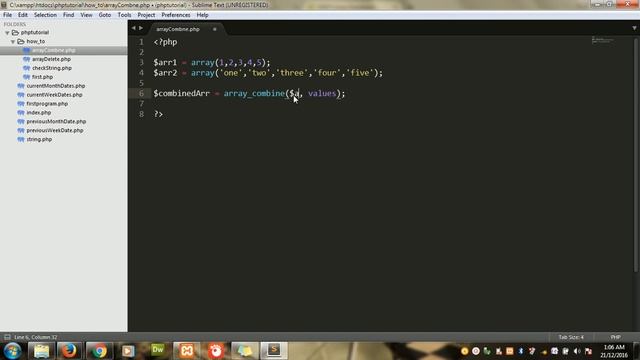Click the Line 6, Column status text

[x=36, y=337]
